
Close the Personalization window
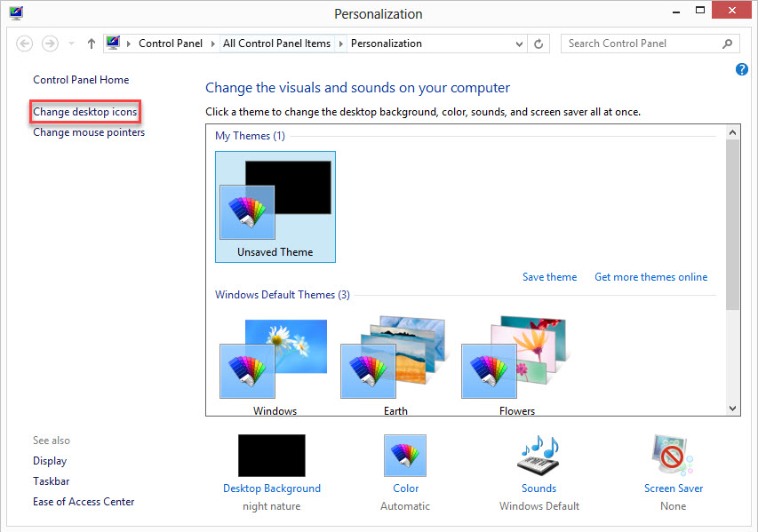coord(731,10)
